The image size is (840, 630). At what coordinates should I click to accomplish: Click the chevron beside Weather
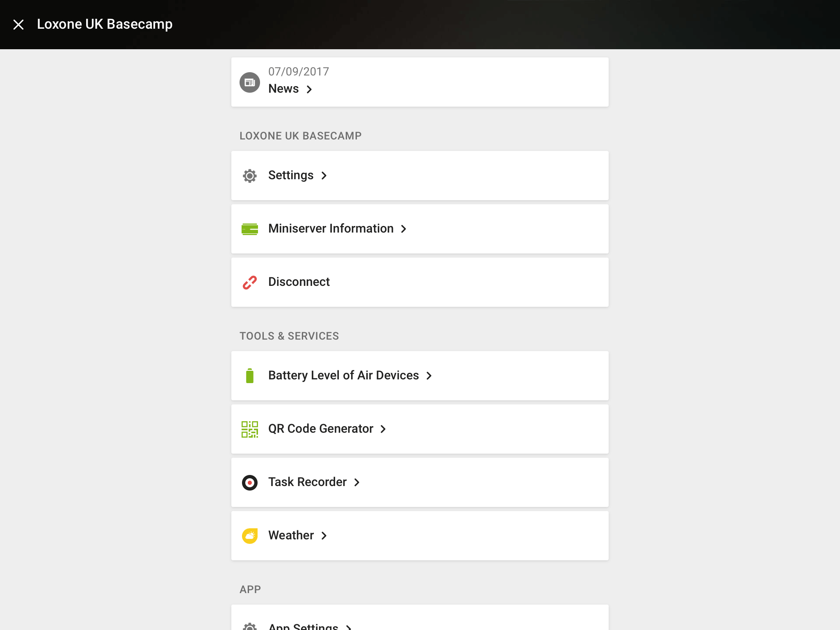point(324,536)
